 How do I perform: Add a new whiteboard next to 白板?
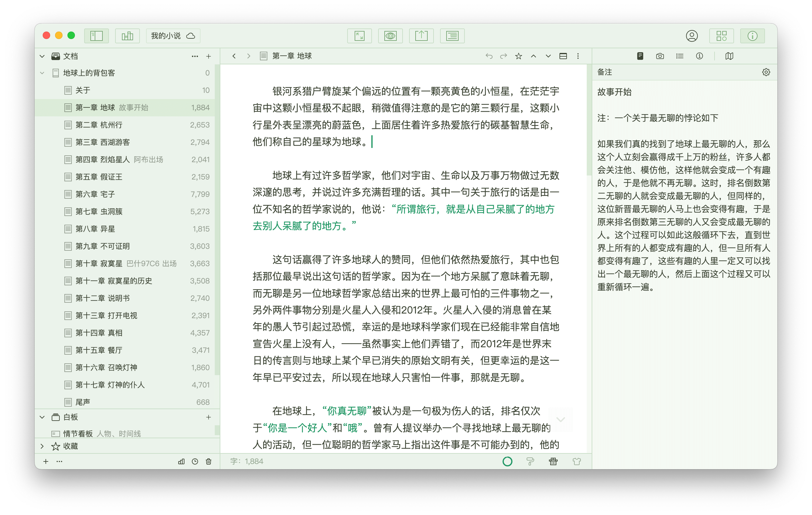point(209,417)
